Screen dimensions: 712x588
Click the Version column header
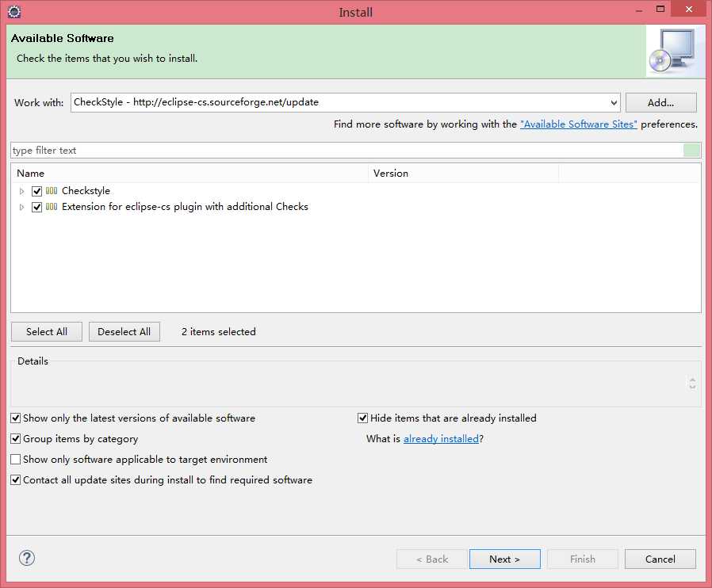click(463, 174)
